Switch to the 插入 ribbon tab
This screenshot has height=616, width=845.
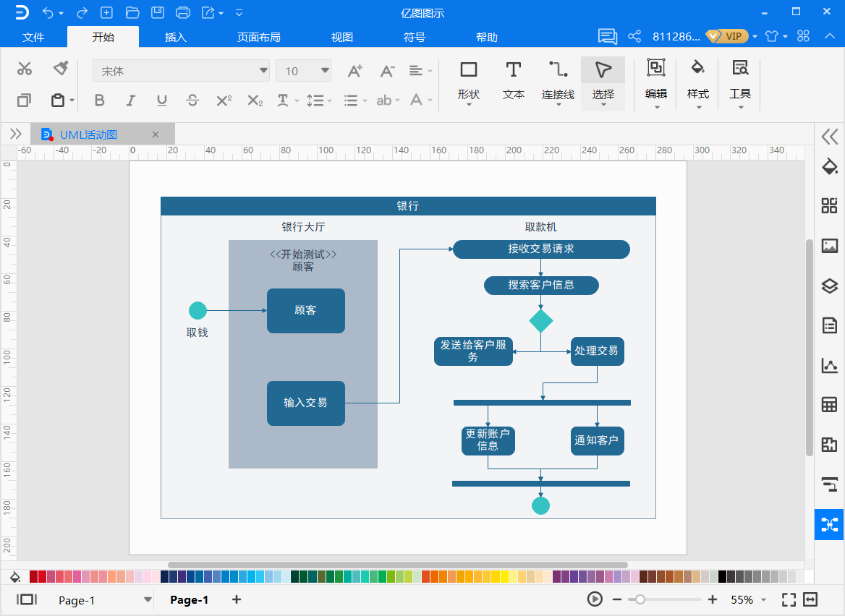(x=176, y=37)
